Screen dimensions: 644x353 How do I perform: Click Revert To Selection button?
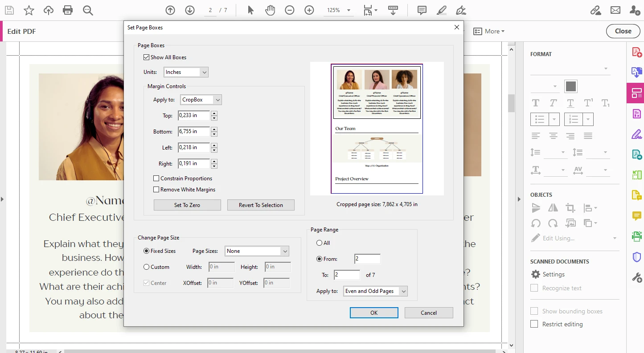click(x=261, y=205)
